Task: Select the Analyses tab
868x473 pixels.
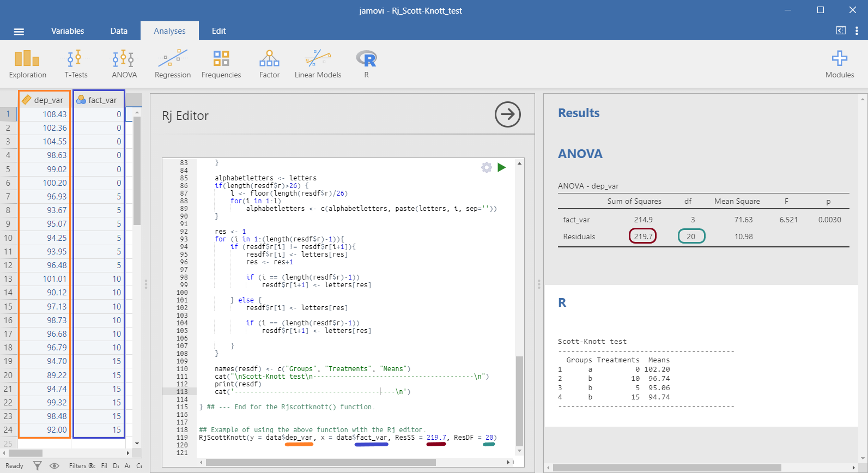Action: pos(169,31)
